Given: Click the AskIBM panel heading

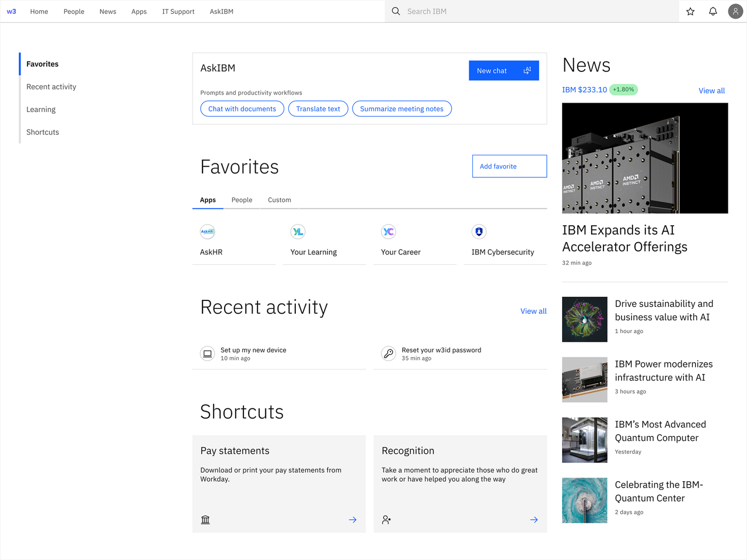Looking at the screenshot, I should (x=218, y=68).
